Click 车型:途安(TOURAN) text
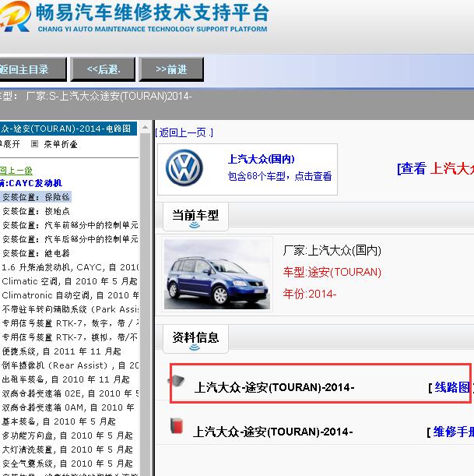Viewport: 474px width, 476px height. point(332,272)
